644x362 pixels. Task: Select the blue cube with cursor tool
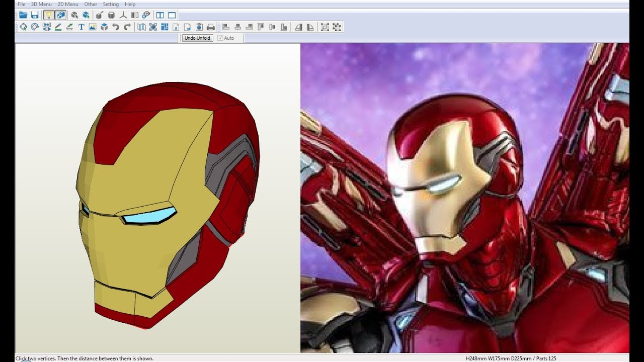click(x=86, y=15)
